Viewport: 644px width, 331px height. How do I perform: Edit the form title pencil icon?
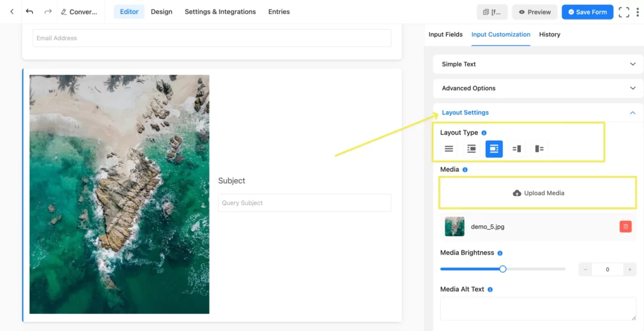coord(64,12)
